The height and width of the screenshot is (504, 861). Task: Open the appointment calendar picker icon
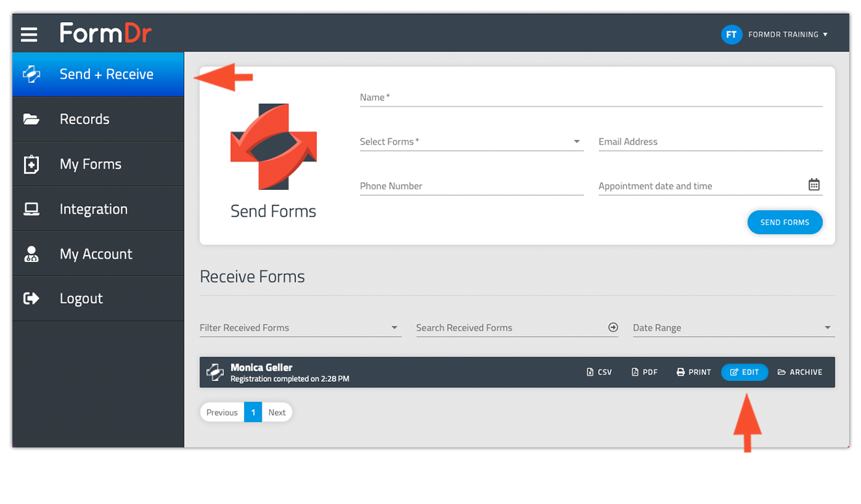[814, 185]
